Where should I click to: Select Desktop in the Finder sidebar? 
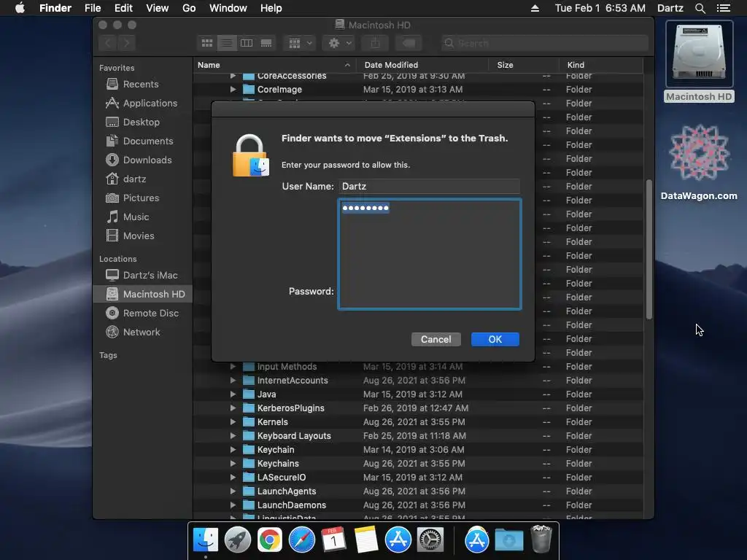click(141, 122)
